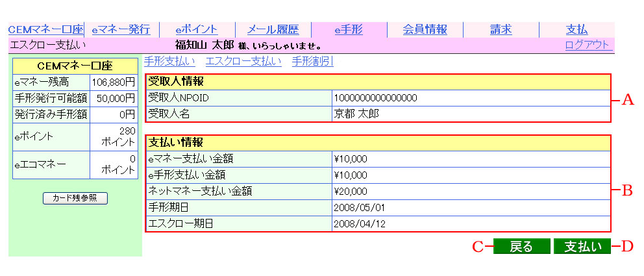Click the eマネー残高 amount 106,880円
Screen dimensions: 644x276
tap(113, 82)
